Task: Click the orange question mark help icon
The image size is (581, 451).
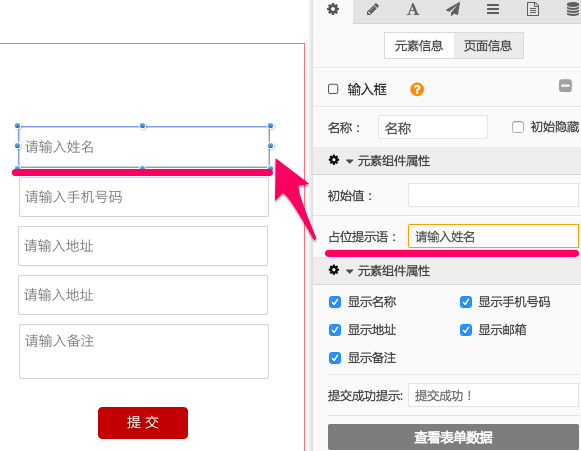Action: coord(417,89)
